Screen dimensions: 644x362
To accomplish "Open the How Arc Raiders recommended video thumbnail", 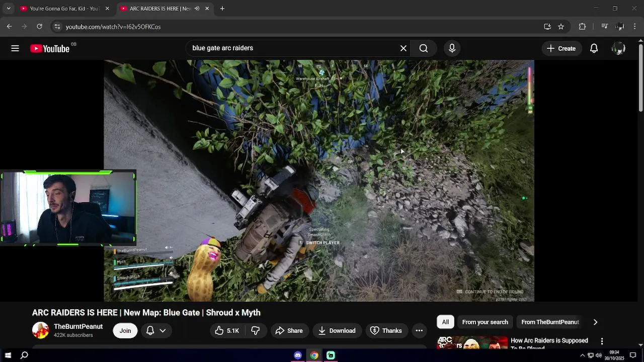I will tap(472, 342).
